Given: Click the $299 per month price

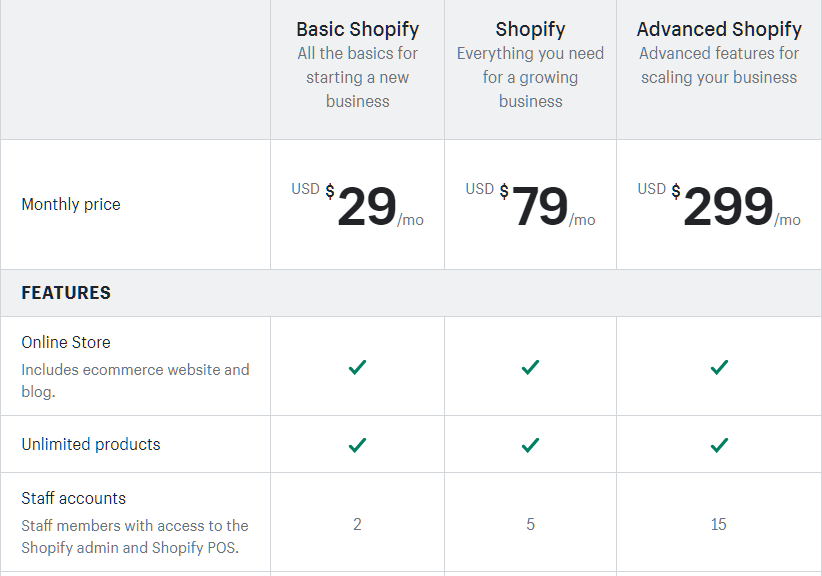Looking at the screenshot, I should point(719,205).
